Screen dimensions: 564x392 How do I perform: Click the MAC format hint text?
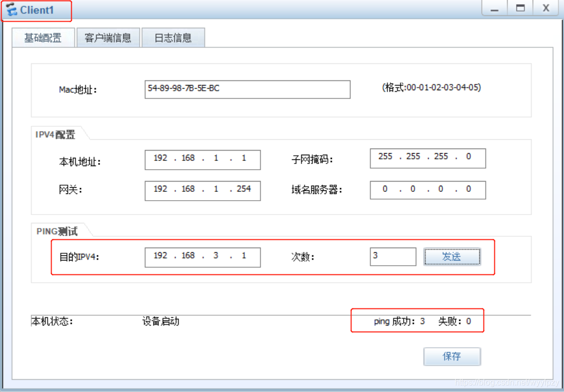point(431,87)
